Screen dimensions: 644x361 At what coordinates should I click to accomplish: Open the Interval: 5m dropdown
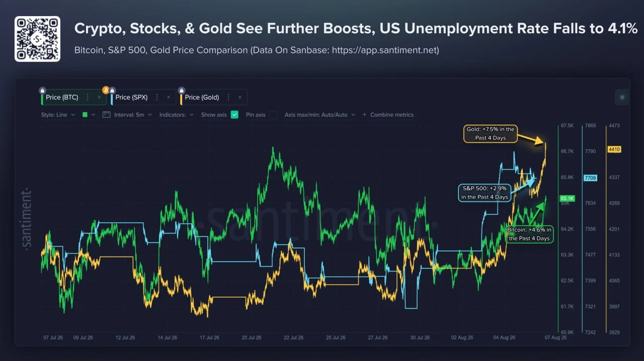point(133,115)
